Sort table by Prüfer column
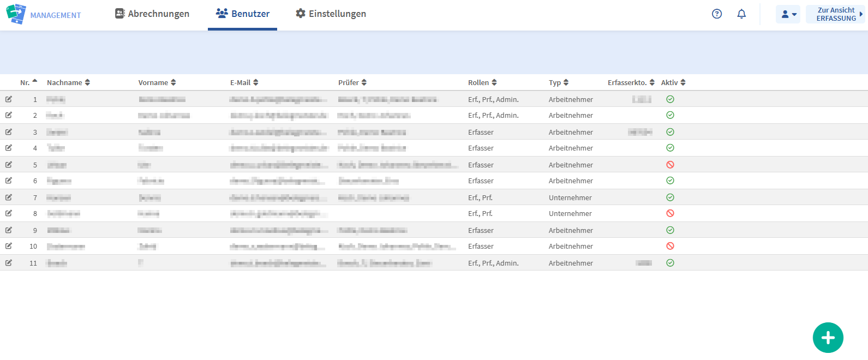The height and width of the screenshot is (360, 868). coord(352,82)
